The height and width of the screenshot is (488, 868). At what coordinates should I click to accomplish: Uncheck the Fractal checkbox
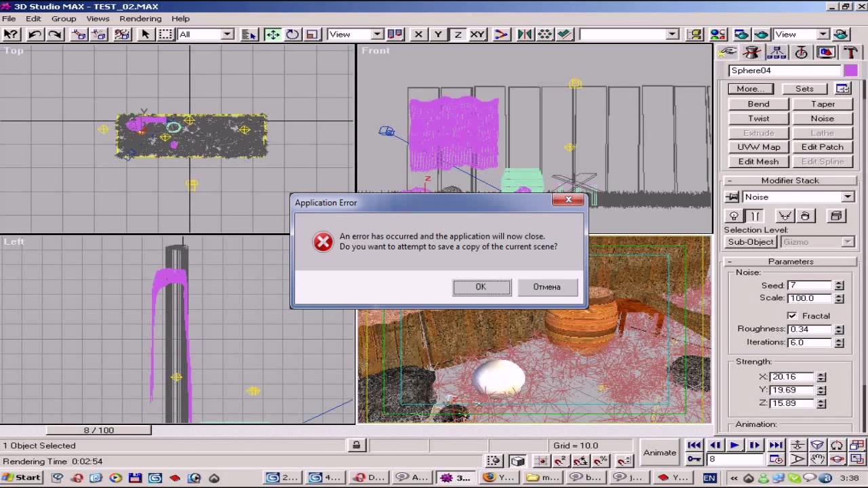[x=792, y=316]
